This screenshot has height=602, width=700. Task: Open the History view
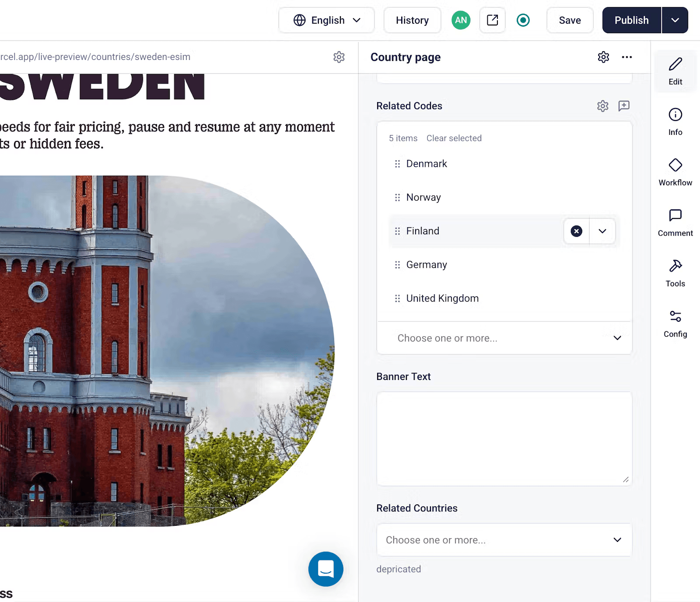click(x=412, y=20)
